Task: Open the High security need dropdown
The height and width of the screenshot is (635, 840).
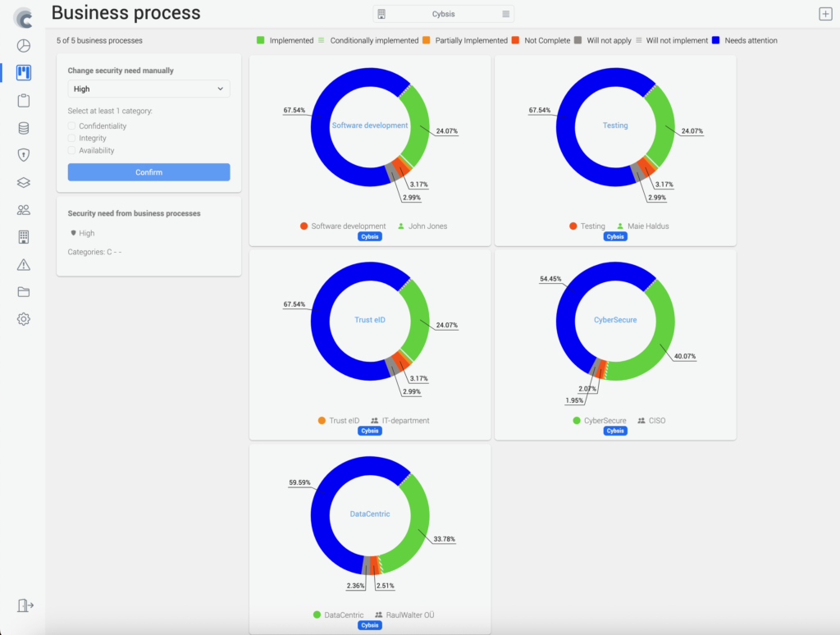Action: 148,89
